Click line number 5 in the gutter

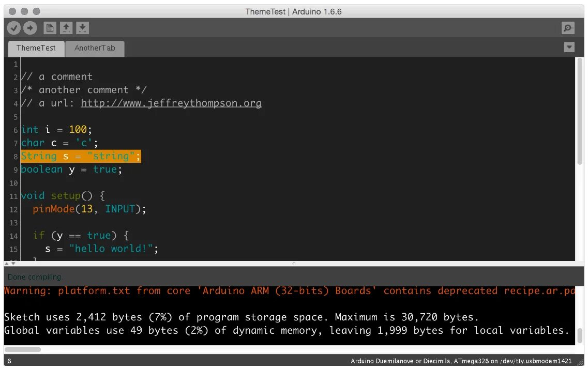point(16,117)
